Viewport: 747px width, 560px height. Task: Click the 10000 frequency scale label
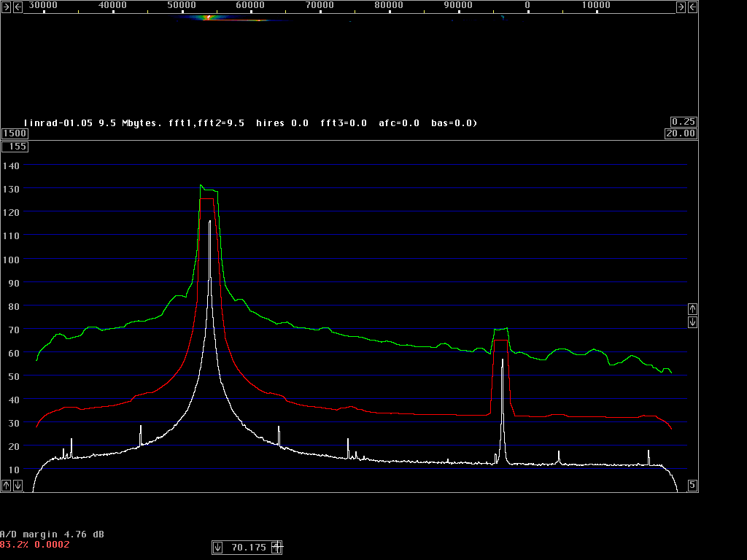pos(596,5)
